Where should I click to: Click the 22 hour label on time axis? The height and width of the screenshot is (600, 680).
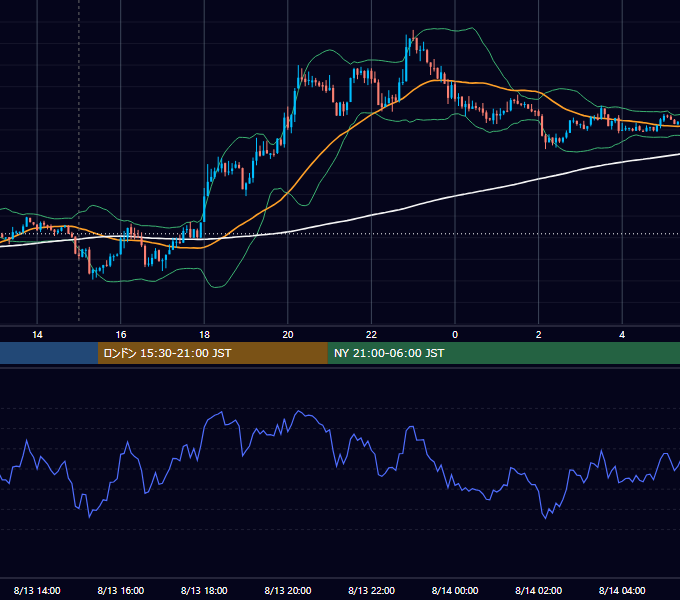(x=371, y=335)
